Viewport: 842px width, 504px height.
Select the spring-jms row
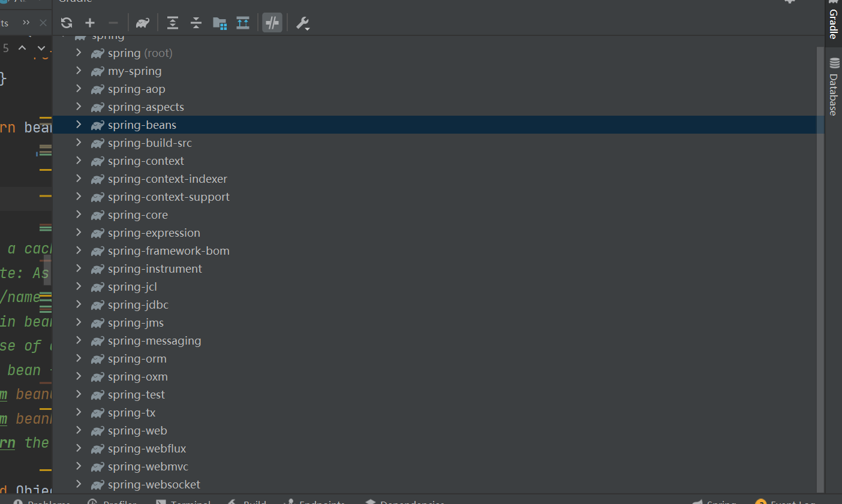[438, 322]
